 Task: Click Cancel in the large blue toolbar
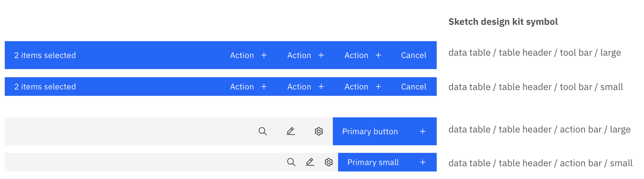point(413,55)
